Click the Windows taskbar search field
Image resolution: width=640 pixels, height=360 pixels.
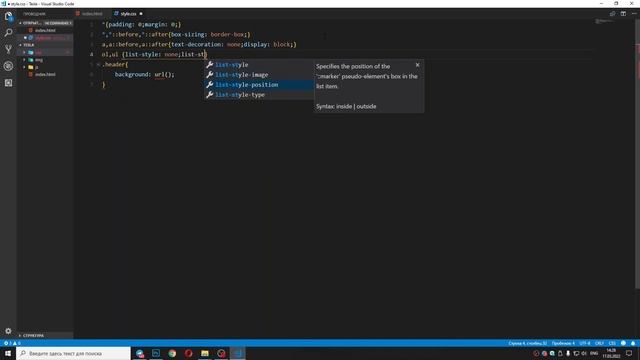(73, 353)
